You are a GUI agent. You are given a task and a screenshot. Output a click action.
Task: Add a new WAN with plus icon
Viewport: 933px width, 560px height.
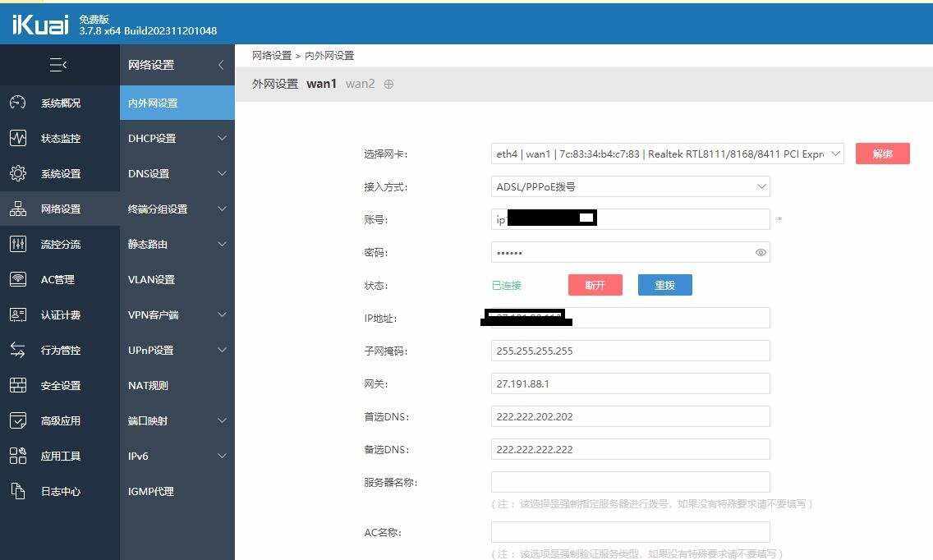pos(388,84)
